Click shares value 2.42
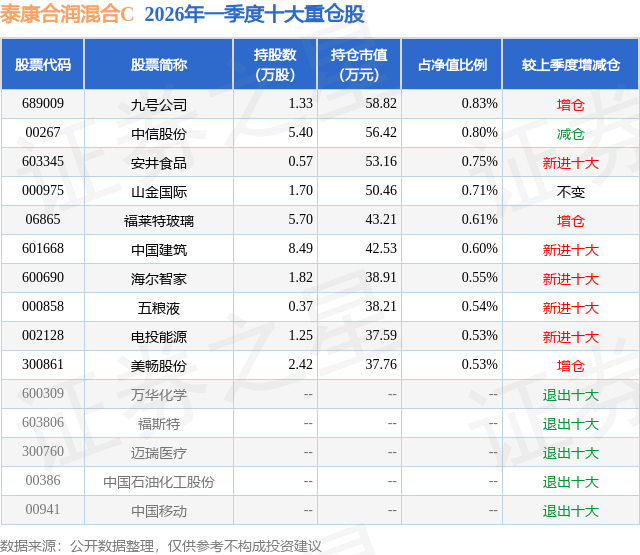Screen dimensions: 640x555 [x=300, y=364]
